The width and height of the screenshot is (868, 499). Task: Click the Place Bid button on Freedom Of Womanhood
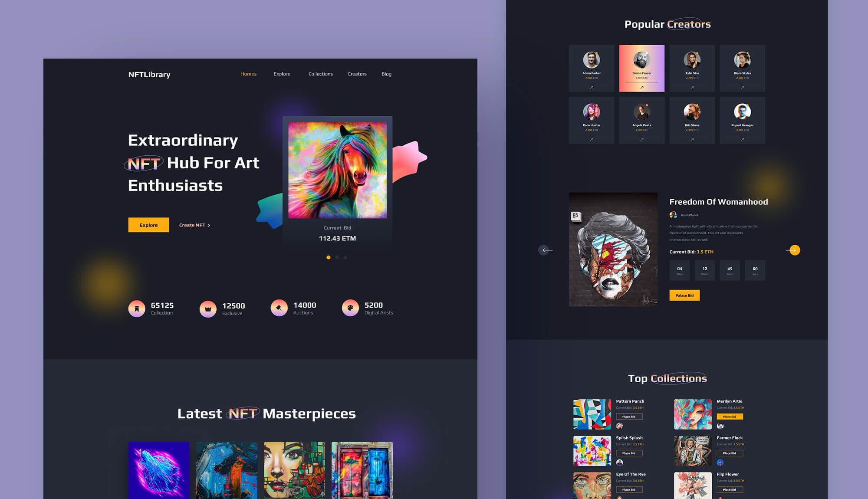point(684,295)
